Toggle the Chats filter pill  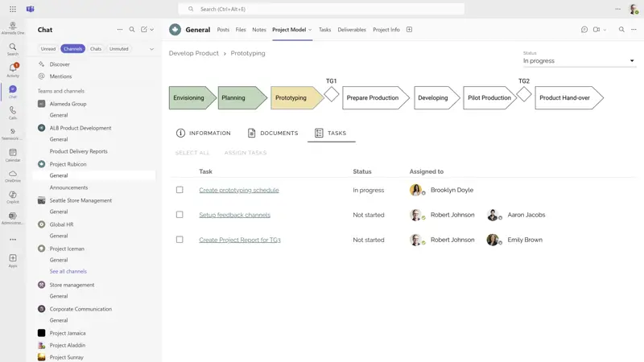click(96, 49)
